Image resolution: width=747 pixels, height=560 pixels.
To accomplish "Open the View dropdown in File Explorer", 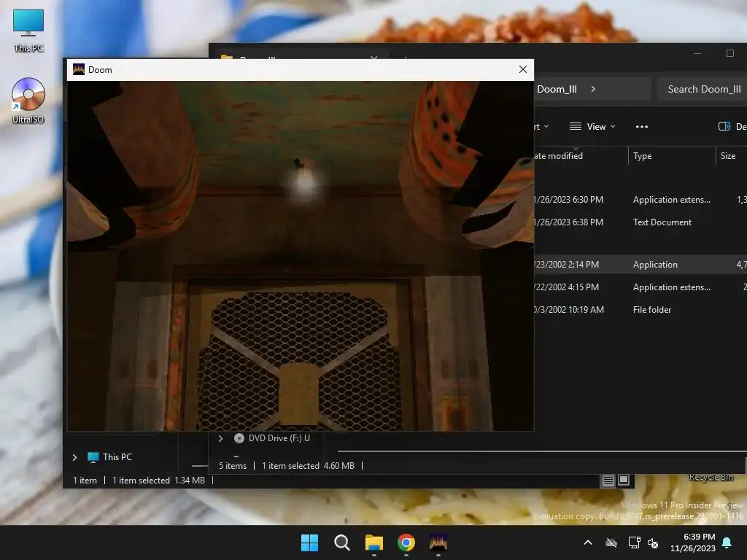I will [x=592, y=127].
